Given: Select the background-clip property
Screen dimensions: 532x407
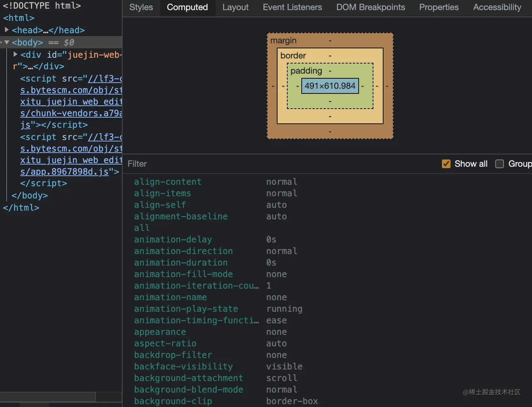Looking at the screenshot, I should coord(173,401).
